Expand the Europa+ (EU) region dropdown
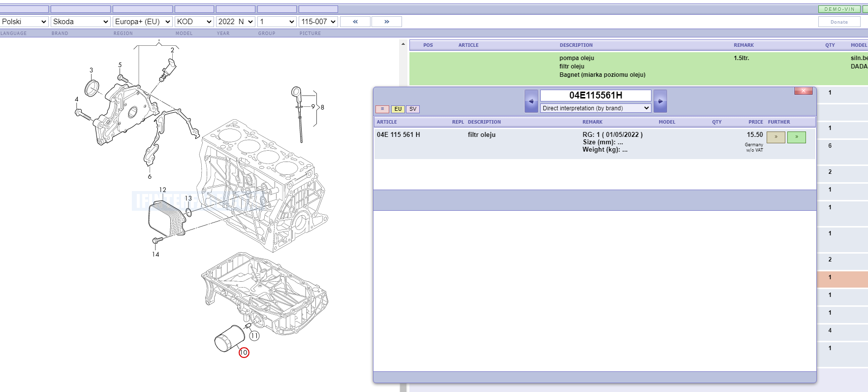 (x=142, y=22)
